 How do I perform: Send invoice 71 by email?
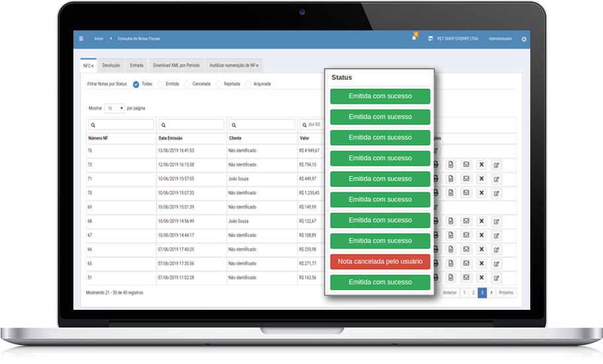coord(466,178)
